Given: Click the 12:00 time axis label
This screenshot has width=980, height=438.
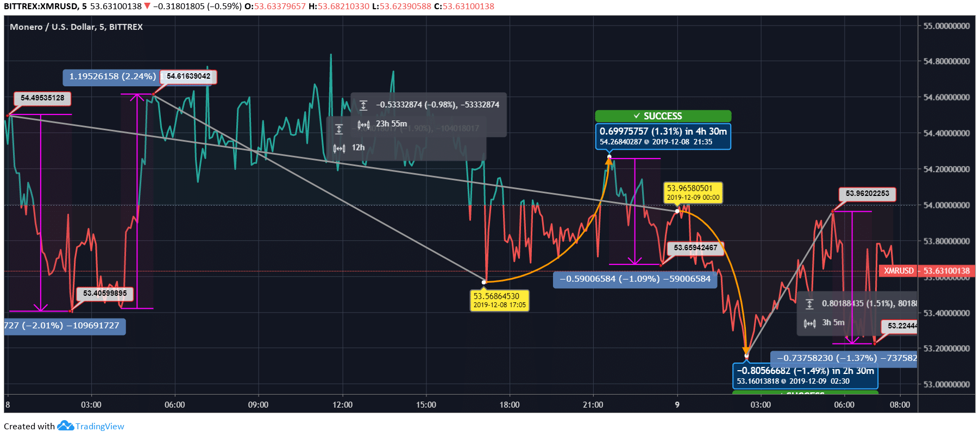Looking at the screenshot, I should [342, 405].
